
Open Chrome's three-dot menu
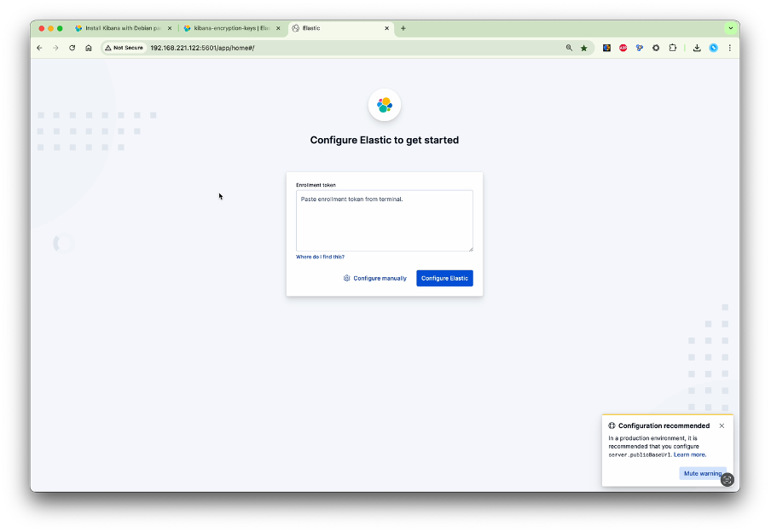click(x=730, y=48)
